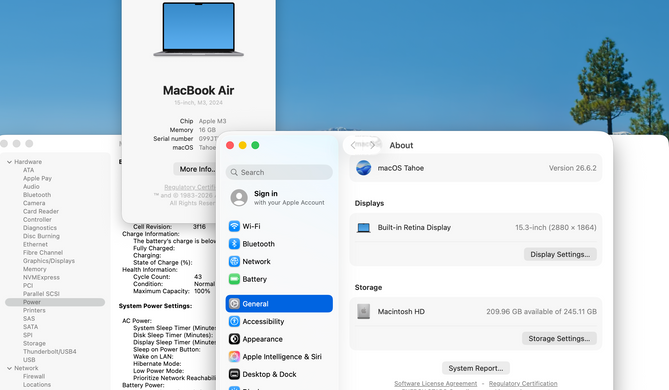Click Maximum Capacity 100% value
Image resolution: width=669 pixels, height=390 pixels.
point(202,291)
